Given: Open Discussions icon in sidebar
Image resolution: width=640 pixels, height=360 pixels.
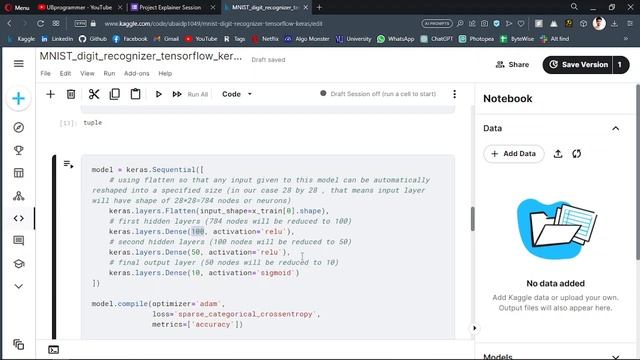Looking at the screenshot, I should [19, 240].
